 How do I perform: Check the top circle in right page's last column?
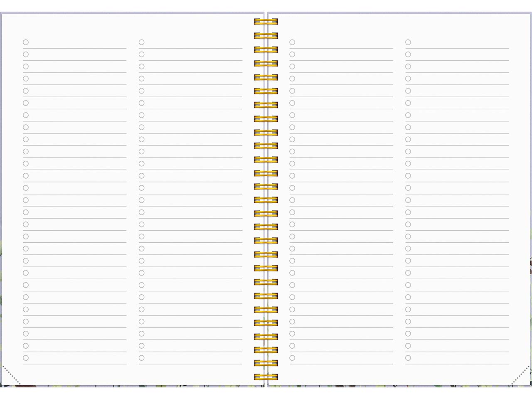click(408, 42)
